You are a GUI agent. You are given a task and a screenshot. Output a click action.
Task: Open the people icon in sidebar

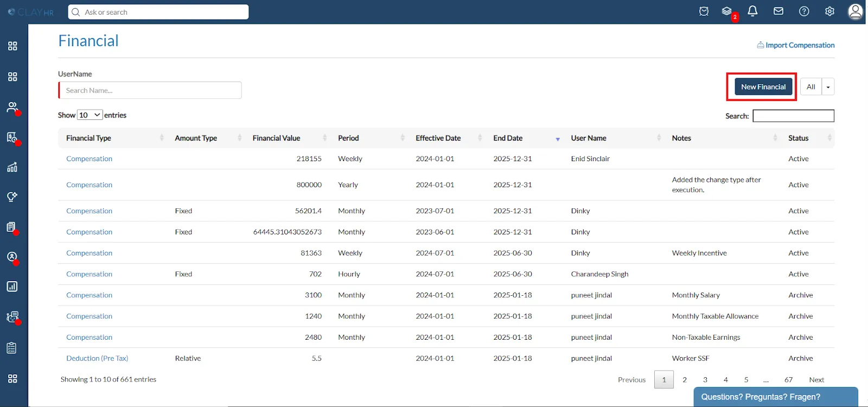pyautogui.click(x=12, y=107)
